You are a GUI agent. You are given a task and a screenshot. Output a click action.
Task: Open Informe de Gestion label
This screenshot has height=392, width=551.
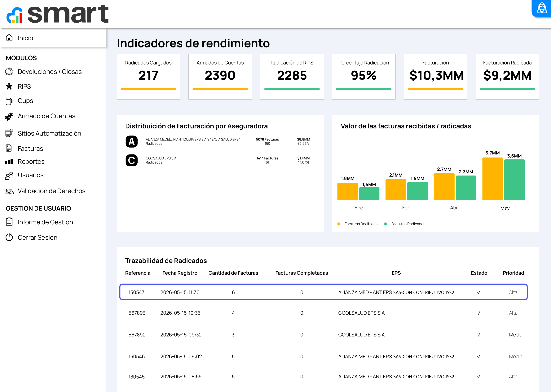click(45, 222)
